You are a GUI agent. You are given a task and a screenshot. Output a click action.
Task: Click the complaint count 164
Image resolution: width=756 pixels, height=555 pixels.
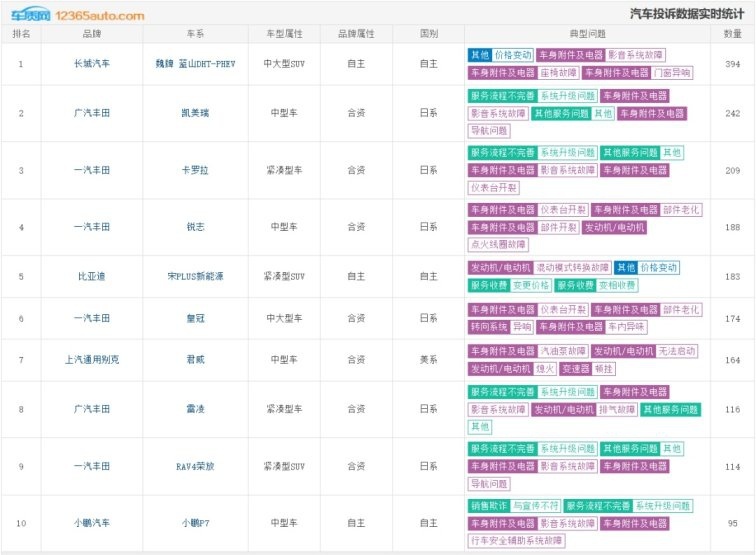pos(732,360)
